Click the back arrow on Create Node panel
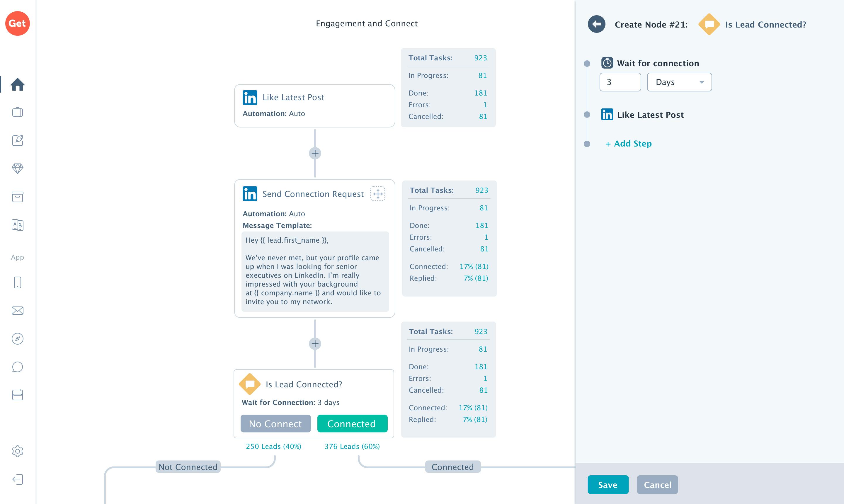The image size is (844, 504). 596,24
